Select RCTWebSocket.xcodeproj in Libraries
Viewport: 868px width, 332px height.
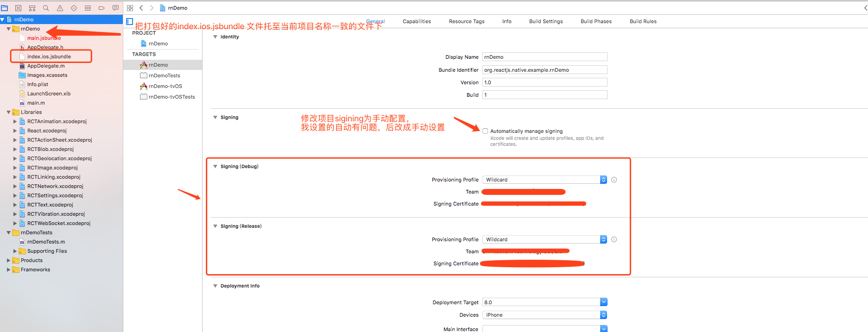click(x=59, y=223)
